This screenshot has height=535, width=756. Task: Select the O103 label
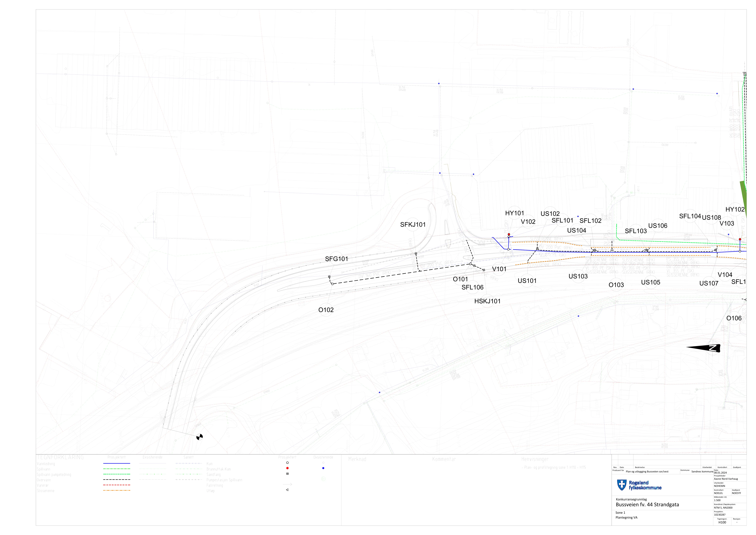point(616,285)
